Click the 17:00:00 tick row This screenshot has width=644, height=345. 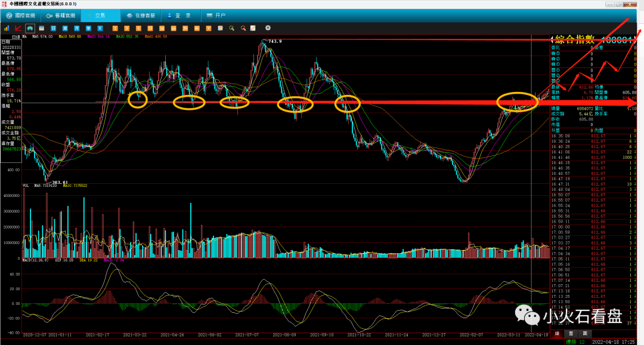593,227
